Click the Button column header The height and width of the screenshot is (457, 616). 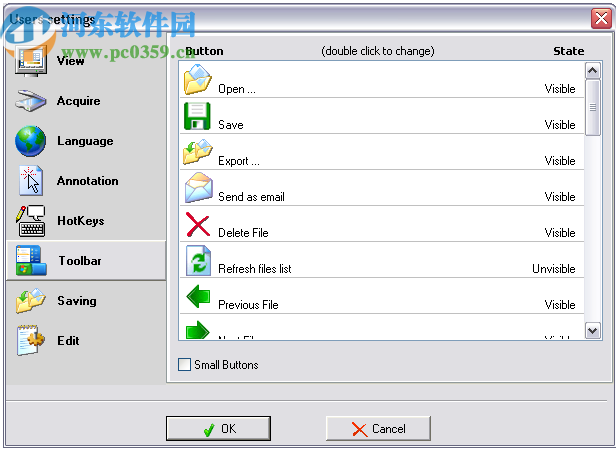pyautogui.click(x=204, y=51)
